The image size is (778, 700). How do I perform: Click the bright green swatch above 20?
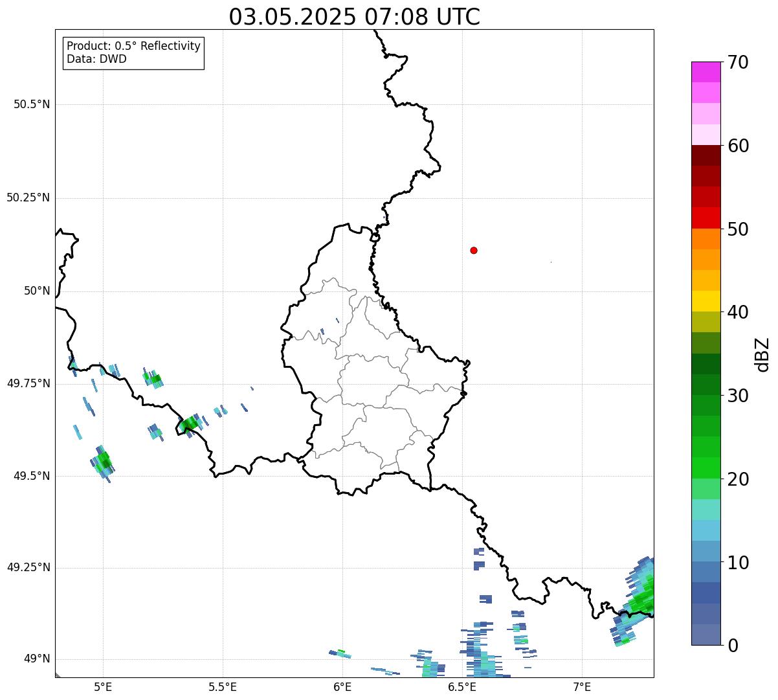pos(706,468)
